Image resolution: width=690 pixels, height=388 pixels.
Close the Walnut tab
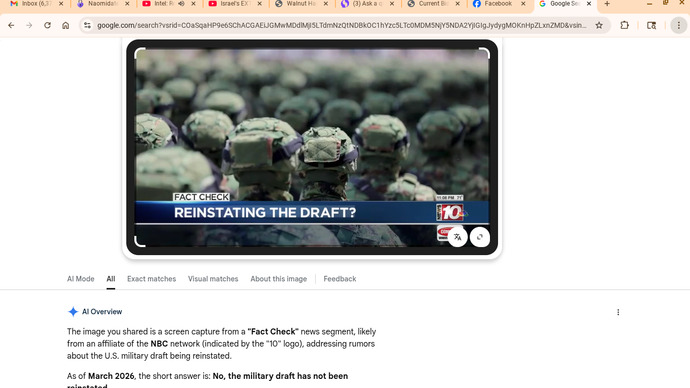(x=325, y=4)
